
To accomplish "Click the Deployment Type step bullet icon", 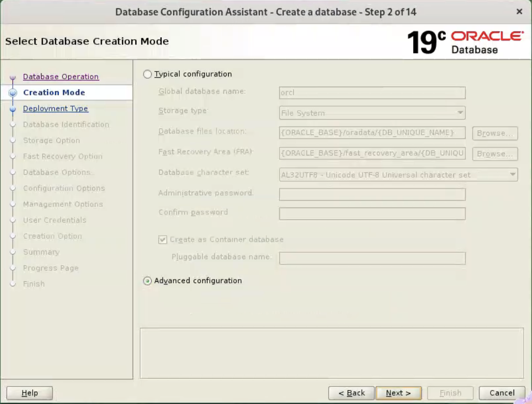I will (13, 109).
